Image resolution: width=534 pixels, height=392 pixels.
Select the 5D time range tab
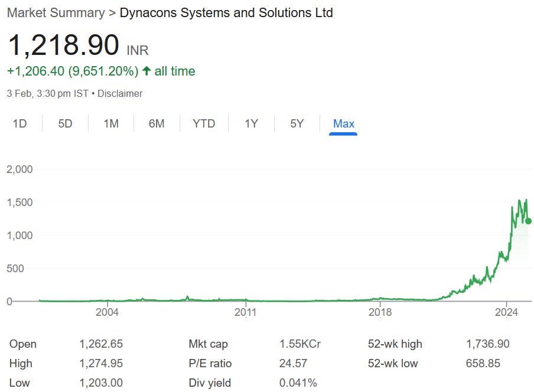[65, 123]
